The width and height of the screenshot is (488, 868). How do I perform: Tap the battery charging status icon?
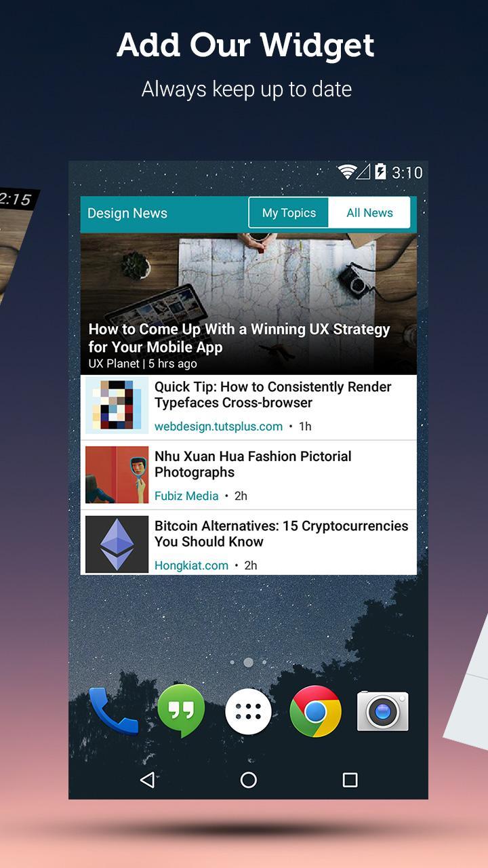point(381,172)
